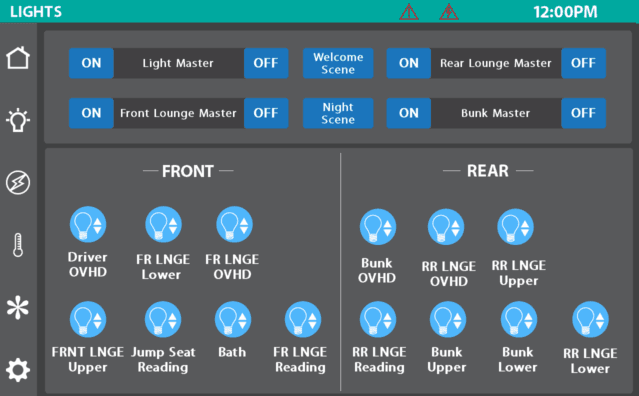Click the electrical warning triangle in header
Image resolution: width=639 pixels, height=396 pixels.
click(449, 11)
